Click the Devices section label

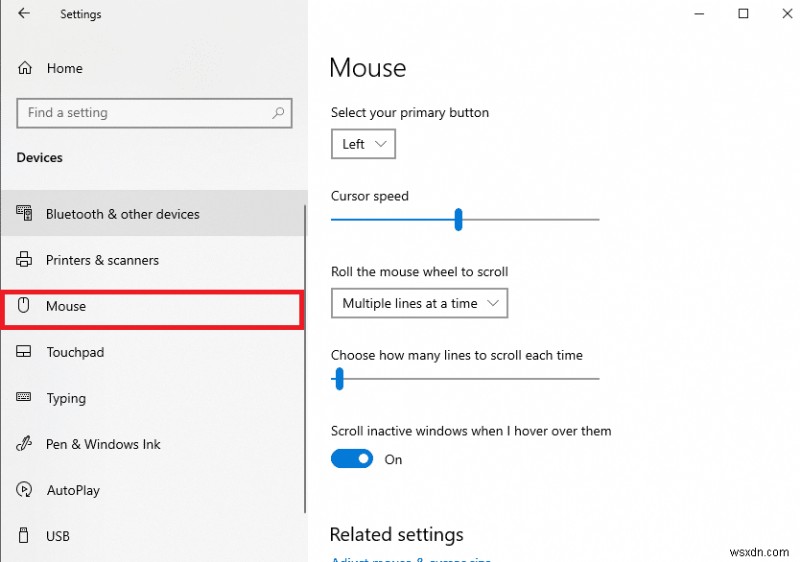pyautogui.click(x=39, y=157)
